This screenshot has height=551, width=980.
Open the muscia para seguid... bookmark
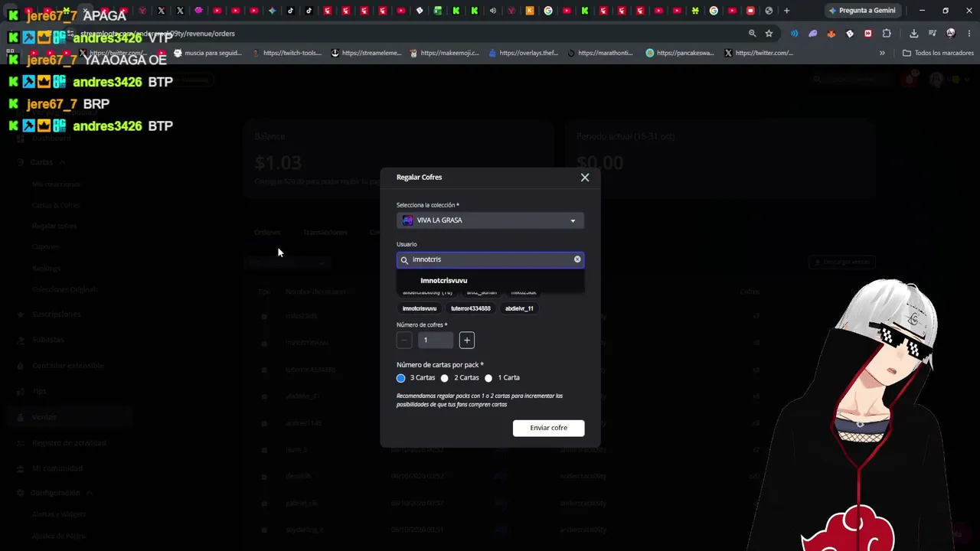coord(208,54)
